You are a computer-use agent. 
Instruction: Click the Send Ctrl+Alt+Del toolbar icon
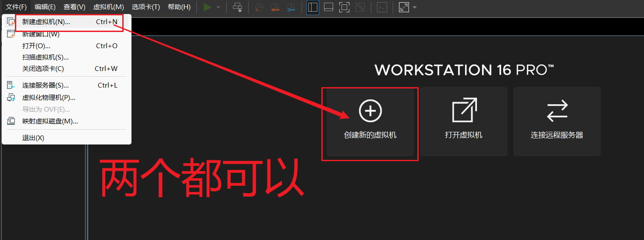[237, 7]
